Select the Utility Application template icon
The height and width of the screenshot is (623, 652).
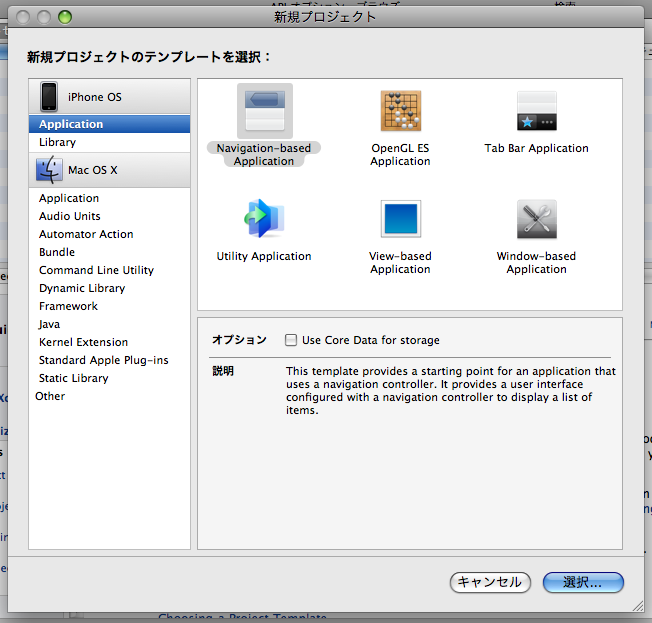(264, 219)
